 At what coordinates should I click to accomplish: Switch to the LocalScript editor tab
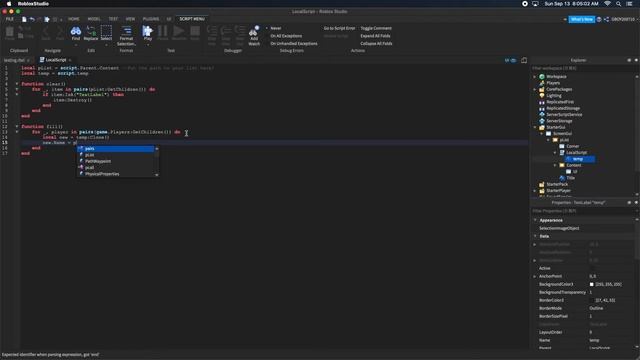[55, 60]
